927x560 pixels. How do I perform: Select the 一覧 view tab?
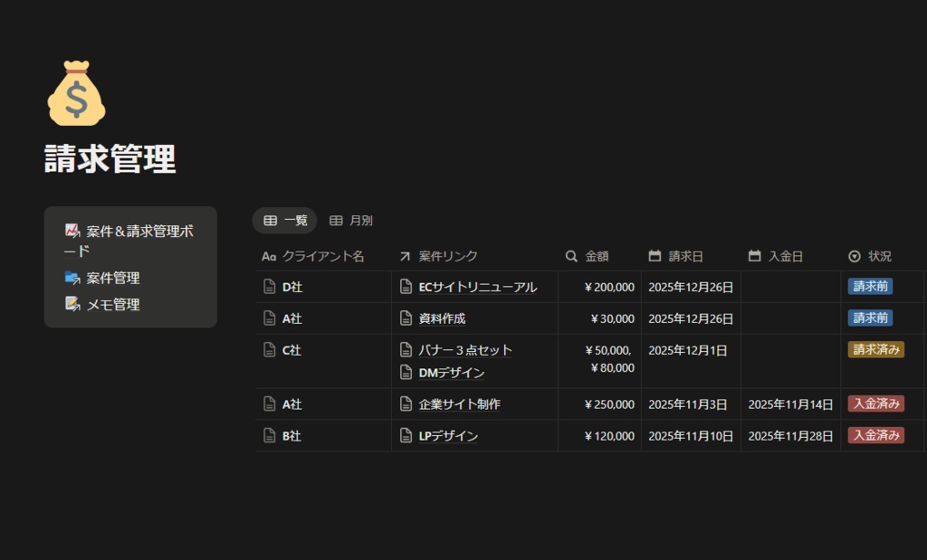[284, 220]
